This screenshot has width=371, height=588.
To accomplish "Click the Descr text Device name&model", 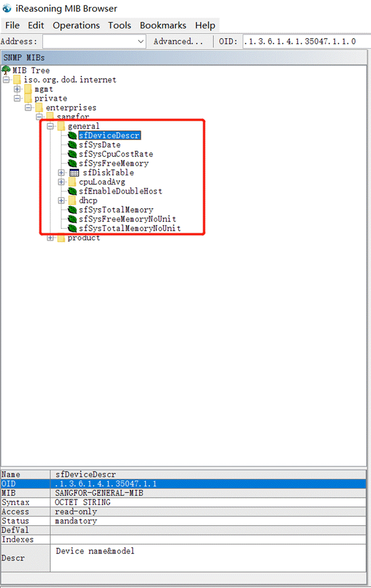I will pos(95,551).
